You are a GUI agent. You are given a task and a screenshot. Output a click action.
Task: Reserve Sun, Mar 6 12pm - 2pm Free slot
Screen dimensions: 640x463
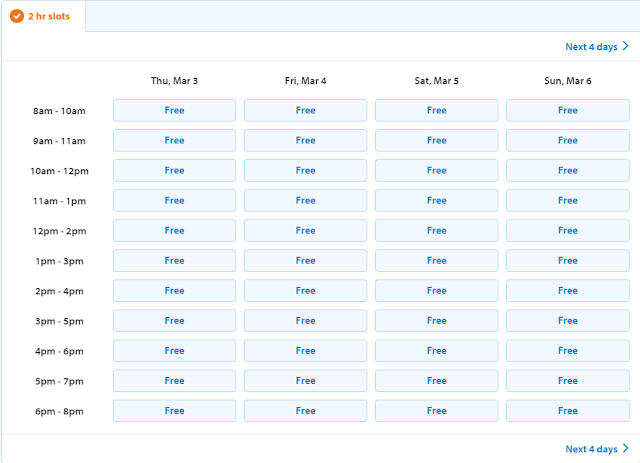click(x=568, y=231)
